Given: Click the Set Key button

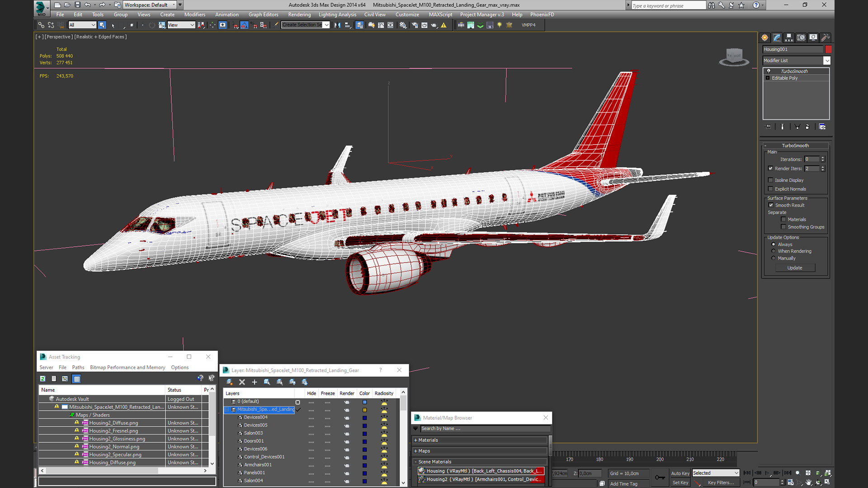Looking at the screenshot, I should click(680, 483).
